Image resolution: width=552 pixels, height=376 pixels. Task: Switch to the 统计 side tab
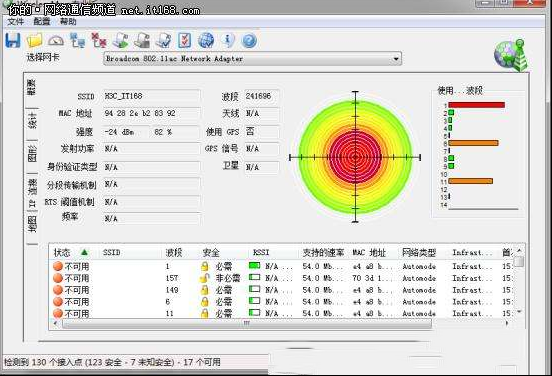(32, 121)
